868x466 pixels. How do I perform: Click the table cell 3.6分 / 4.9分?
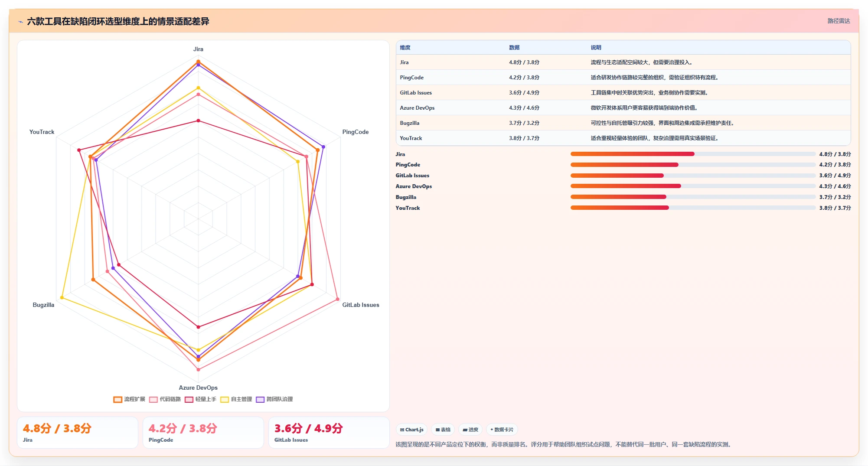click(x=524, y=93)
